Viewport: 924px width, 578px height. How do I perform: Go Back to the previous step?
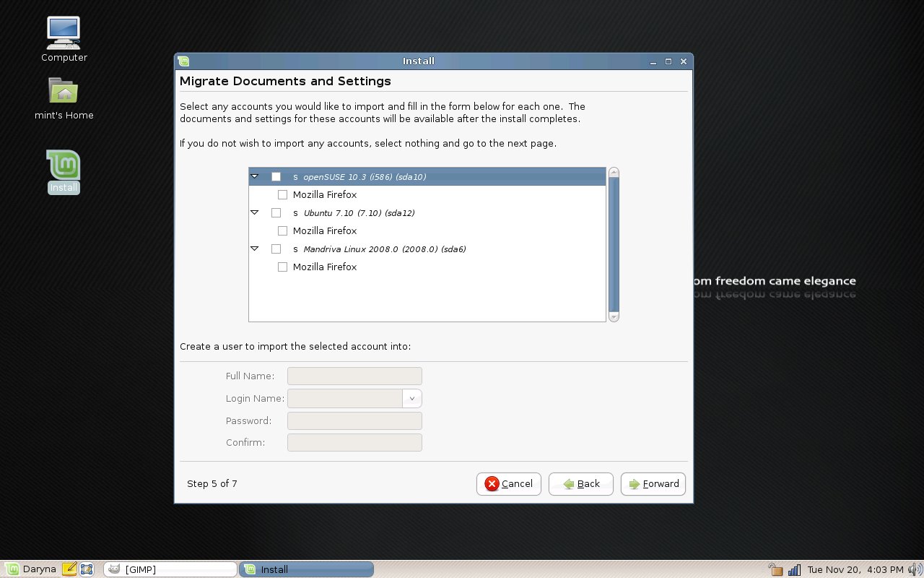point(581,484)
